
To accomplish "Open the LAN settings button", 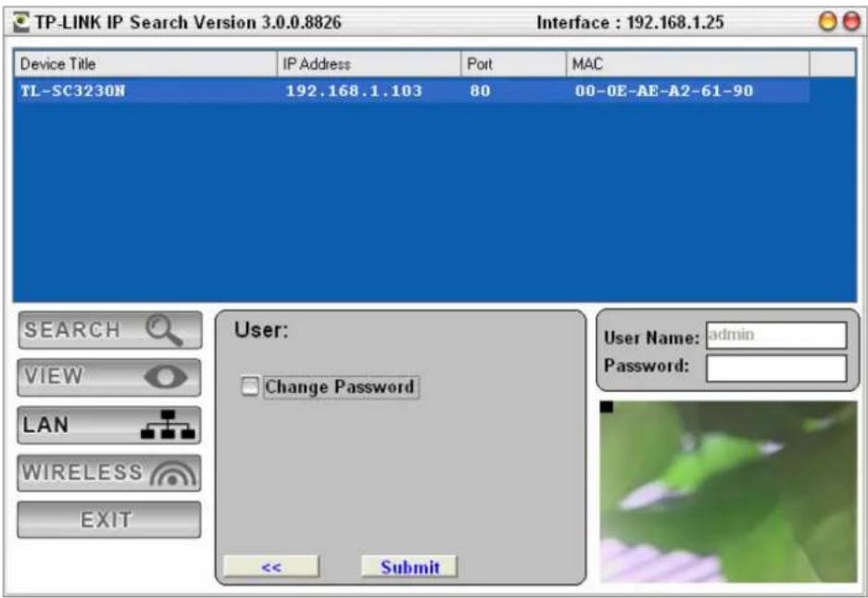I will click(x=109, y=425).
